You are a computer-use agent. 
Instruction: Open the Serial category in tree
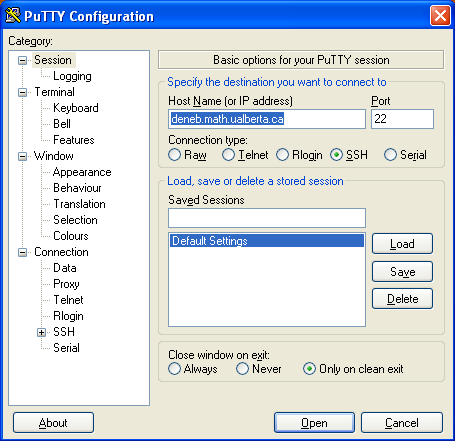click(x=66, y=348)
